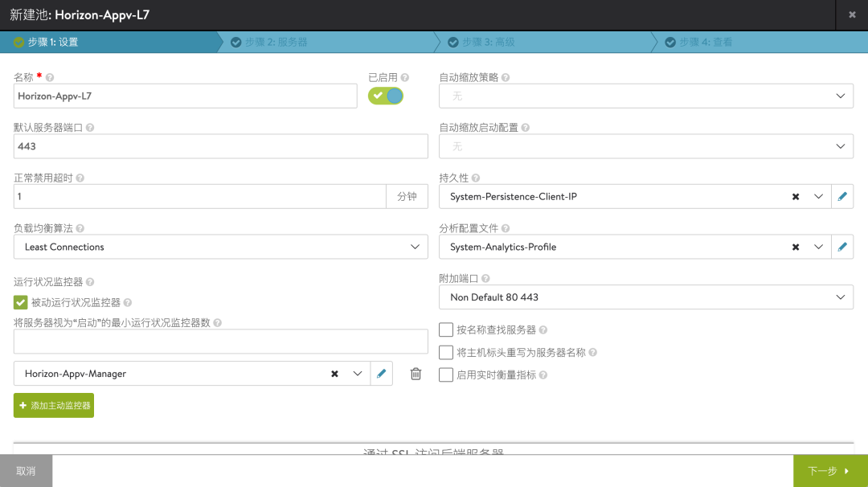Open 附加端口 Non Default 80 443 dropdown

646,297
